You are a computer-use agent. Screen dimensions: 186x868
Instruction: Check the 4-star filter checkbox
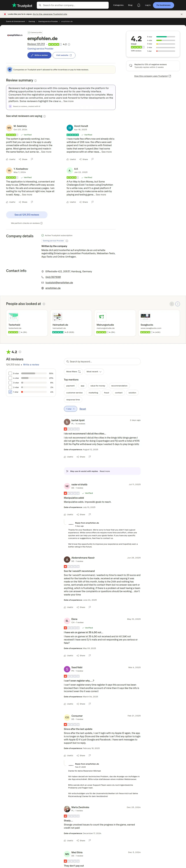click(x=10, y=378)
